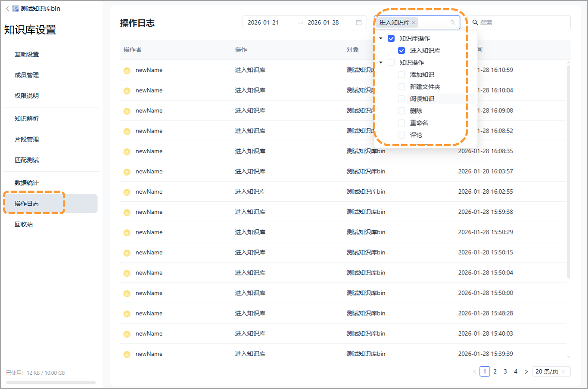Screen dimensions: 588x389
Task: Click the back arrow beside 测试知识库bin
Action: pyautogui.click(x=6, y=8)
